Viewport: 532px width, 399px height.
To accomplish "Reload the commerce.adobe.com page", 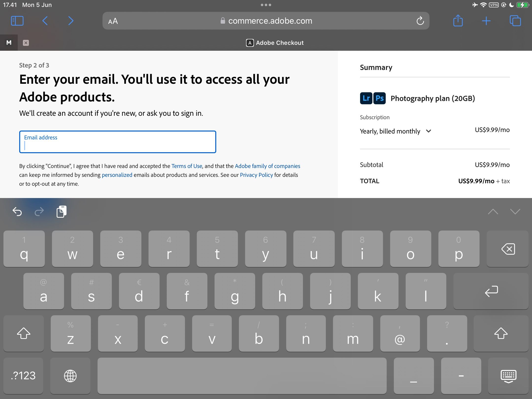I will pos(420,21).
